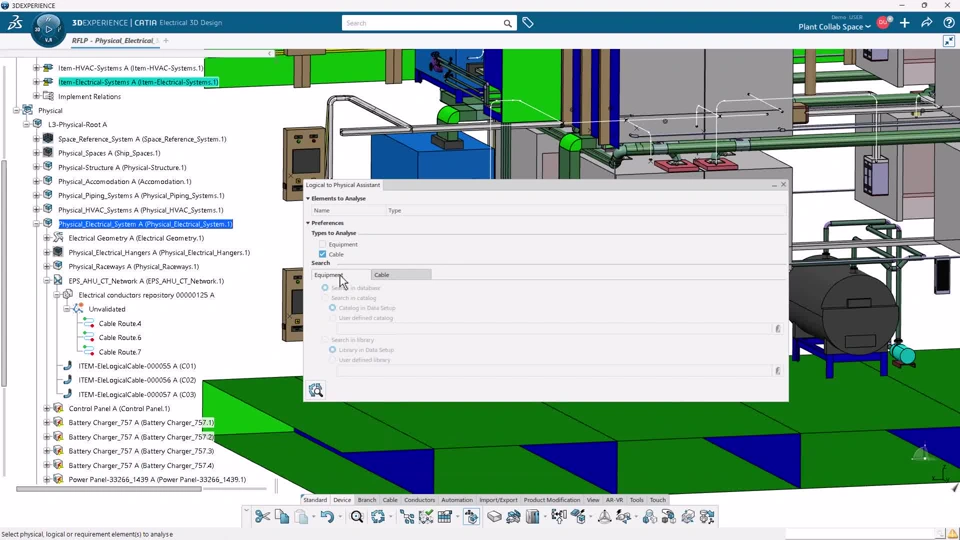The image size is (960, 540).
Task: Click the Dassault Systemes 3DS logo
Action: [x=15, y=23]
